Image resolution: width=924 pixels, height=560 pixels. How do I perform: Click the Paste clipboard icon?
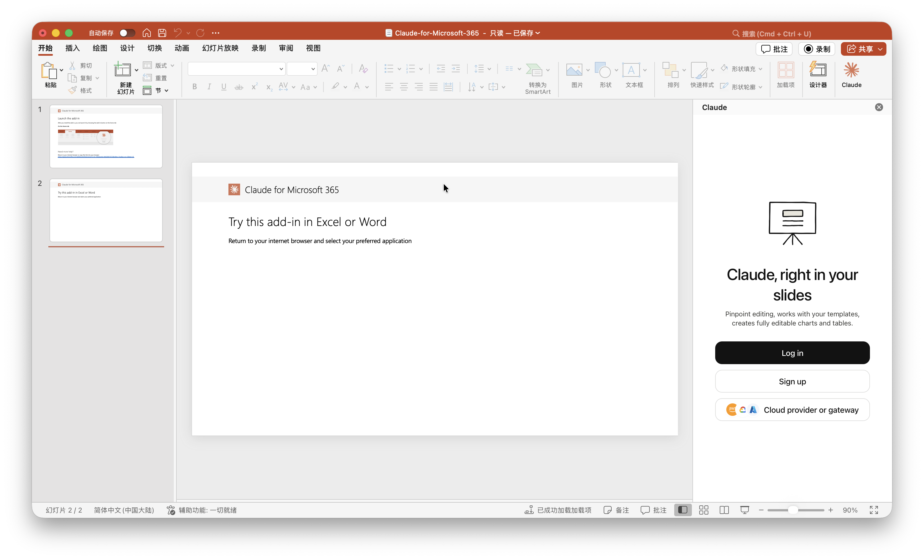pos(49,70)
